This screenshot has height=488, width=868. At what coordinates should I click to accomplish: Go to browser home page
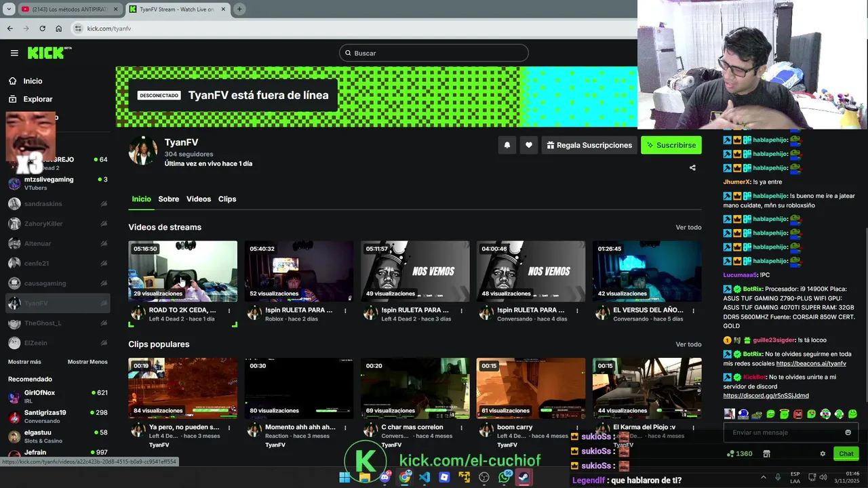pos(58,28)
